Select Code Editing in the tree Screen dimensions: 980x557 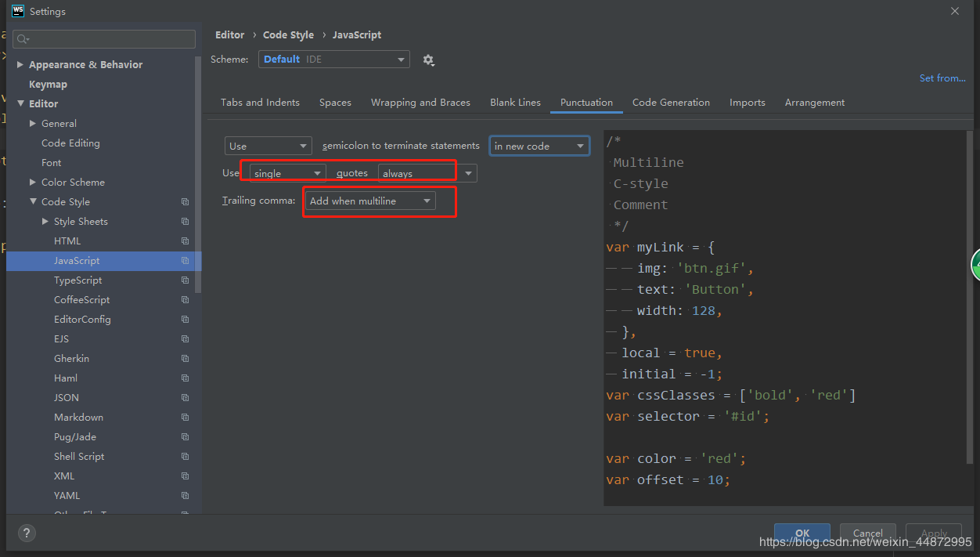coord(70,143)
